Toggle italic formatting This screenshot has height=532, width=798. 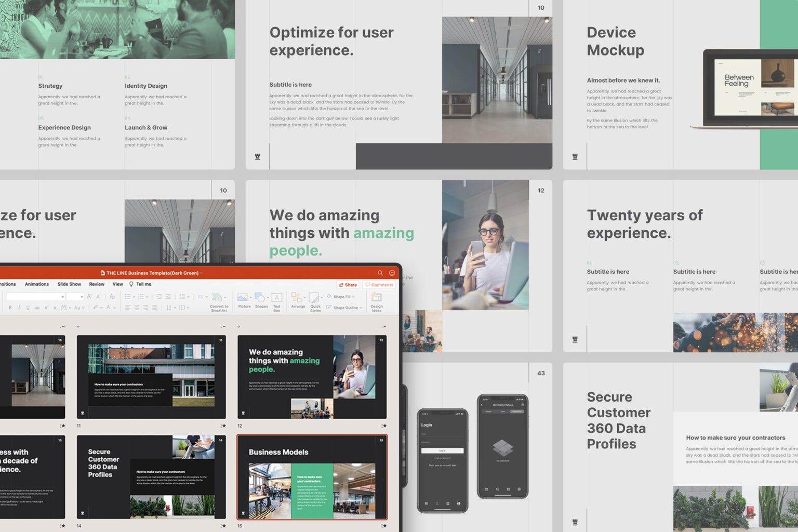click(x=19, y=306)
